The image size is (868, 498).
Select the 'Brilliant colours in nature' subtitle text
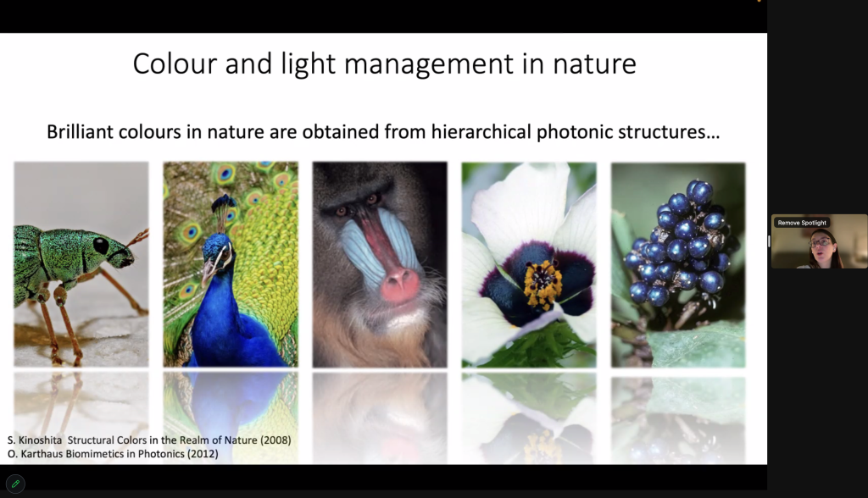(x=383, y=132)
